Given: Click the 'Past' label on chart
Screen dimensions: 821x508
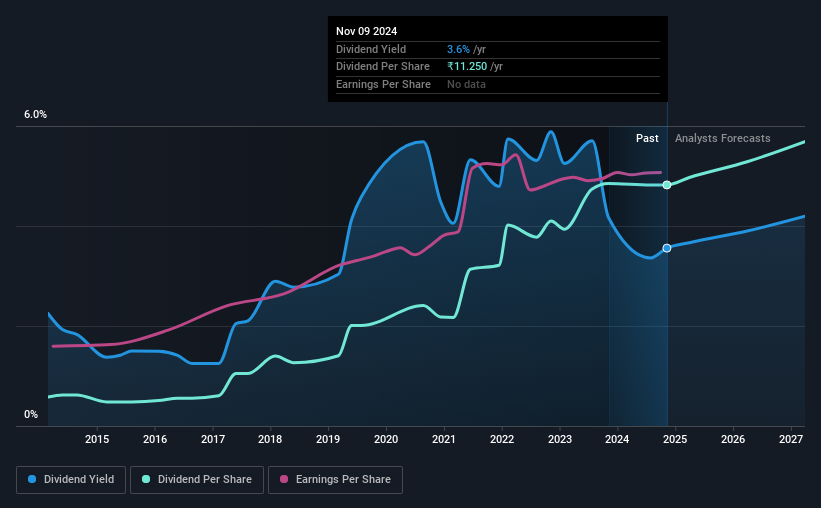Looking at the screenshot, I should click(x=647, y=138).
